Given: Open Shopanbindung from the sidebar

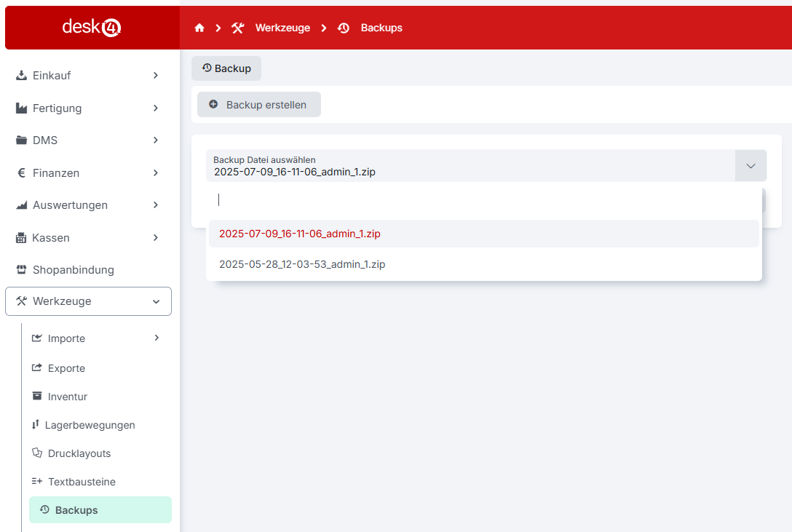Looking at the screenshot, I should (73, 270).
